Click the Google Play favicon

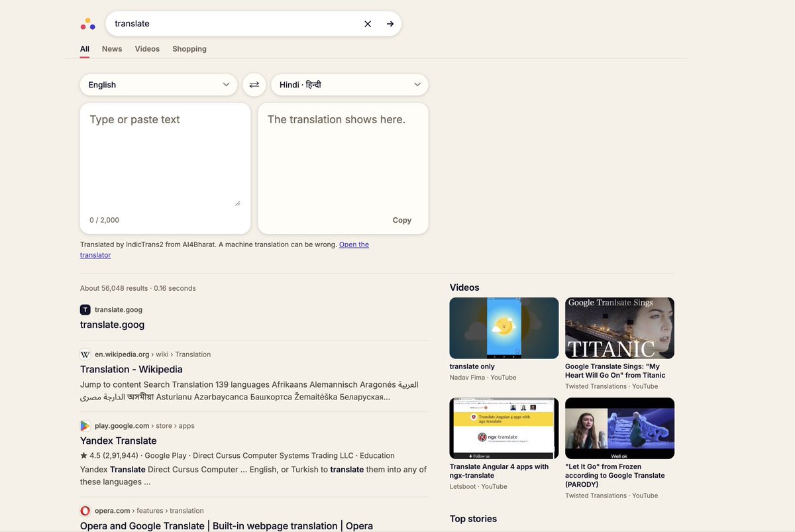[85, 426]
